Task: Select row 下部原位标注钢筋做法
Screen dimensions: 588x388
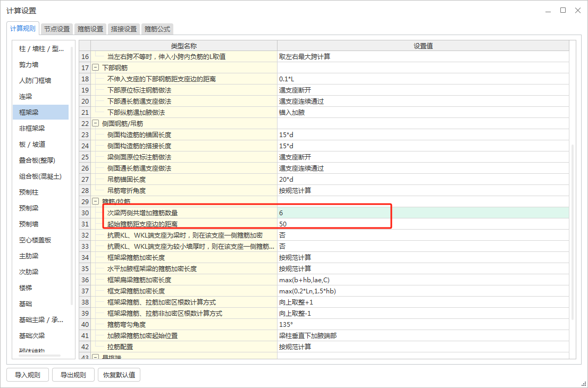Action: pyautogui.click(x=324, y=90)
